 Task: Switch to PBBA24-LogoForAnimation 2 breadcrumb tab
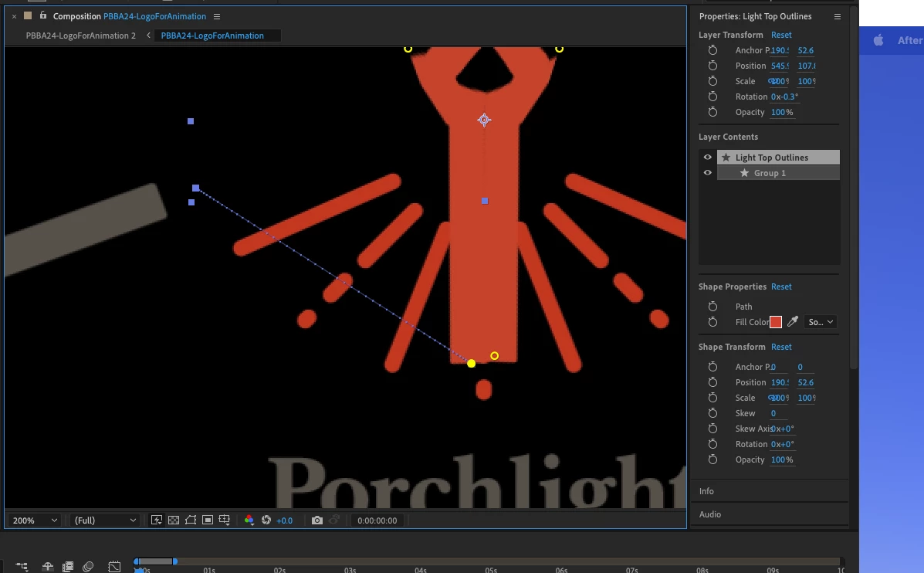click(x=81, y=36)
